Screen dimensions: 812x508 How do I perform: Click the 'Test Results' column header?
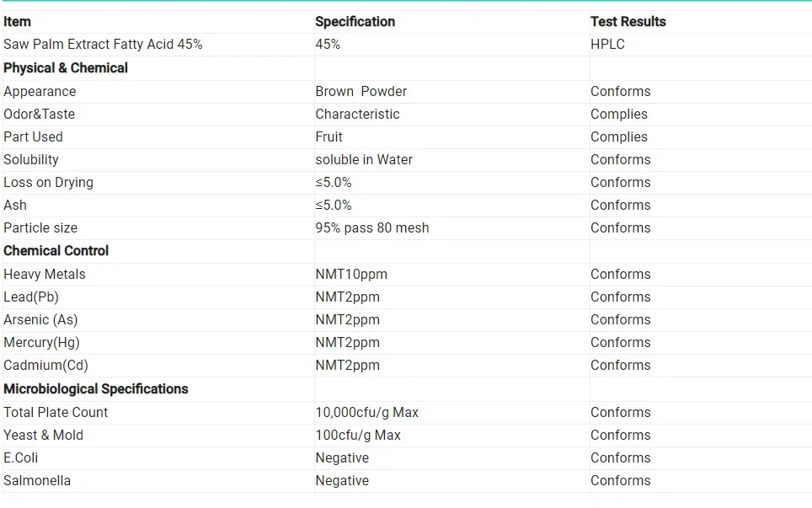tap(628, 22)
